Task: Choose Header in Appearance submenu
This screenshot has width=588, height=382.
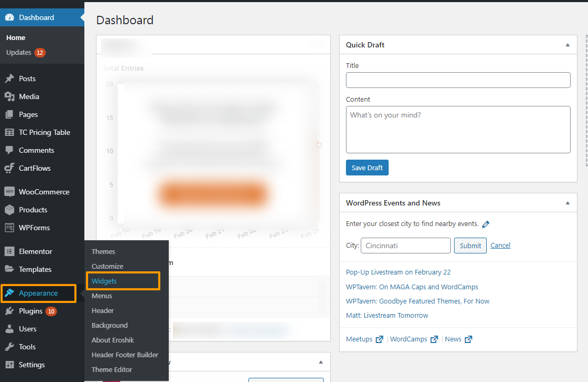Action: pos(103,310)
